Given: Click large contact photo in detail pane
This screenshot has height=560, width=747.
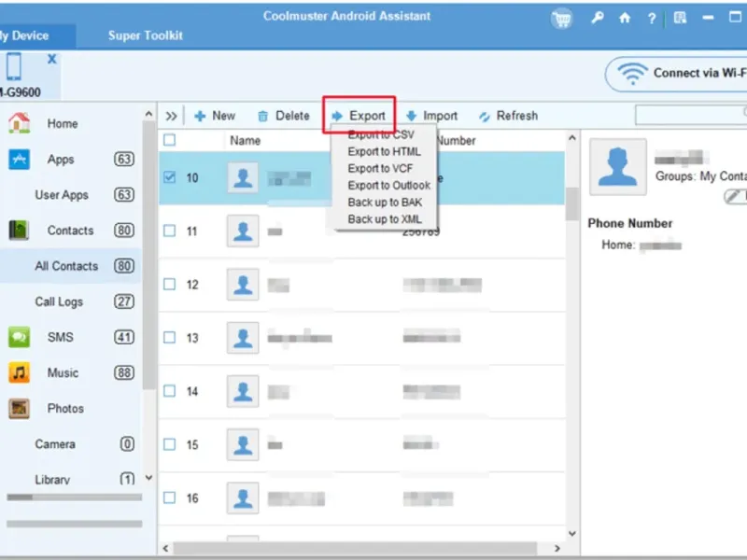Looking at the screenshot, I should [x=618, y=167].
